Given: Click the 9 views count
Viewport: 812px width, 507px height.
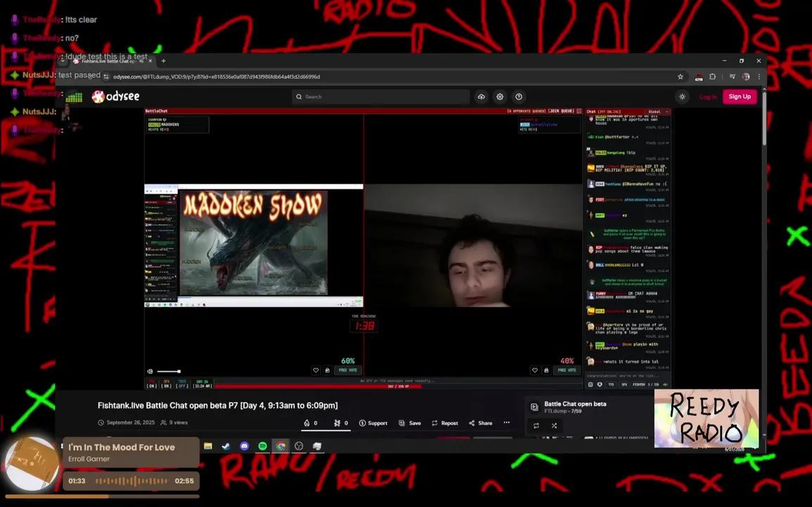Looking at the screenshot, I should tap(175, 423).
